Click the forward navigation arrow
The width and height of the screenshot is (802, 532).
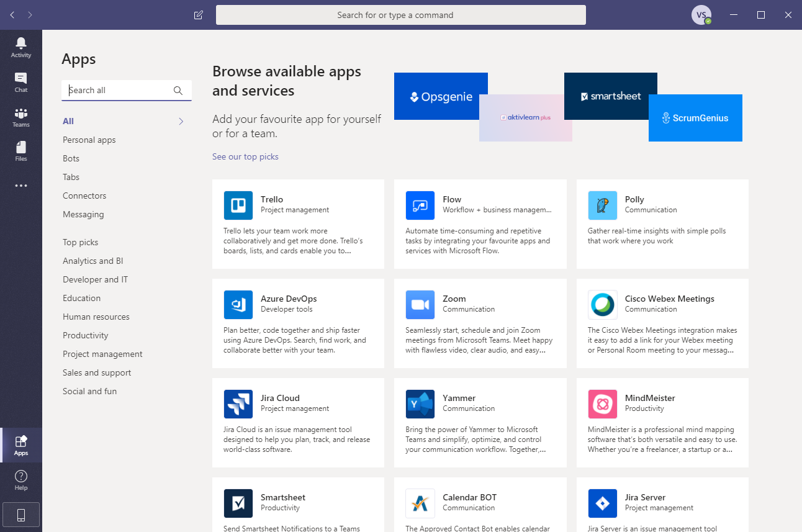point(30,15)
